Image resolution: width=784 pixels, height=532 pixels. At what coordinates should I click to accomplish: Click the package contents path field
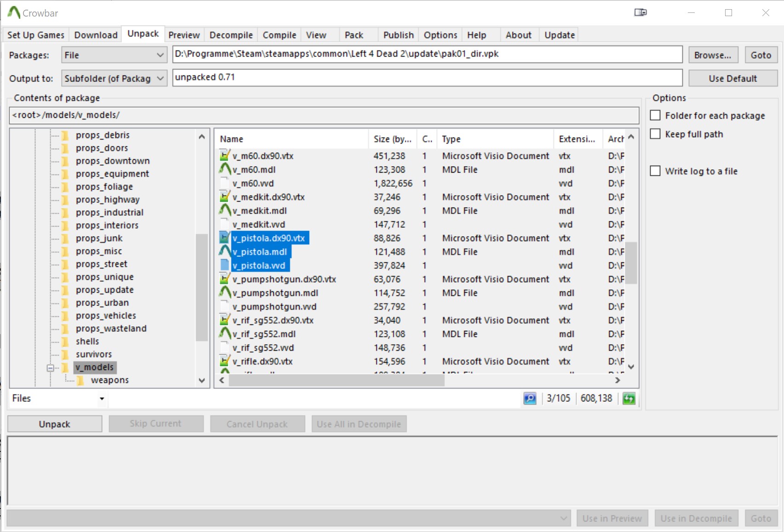pyautogui.click(x=324, y=115)
